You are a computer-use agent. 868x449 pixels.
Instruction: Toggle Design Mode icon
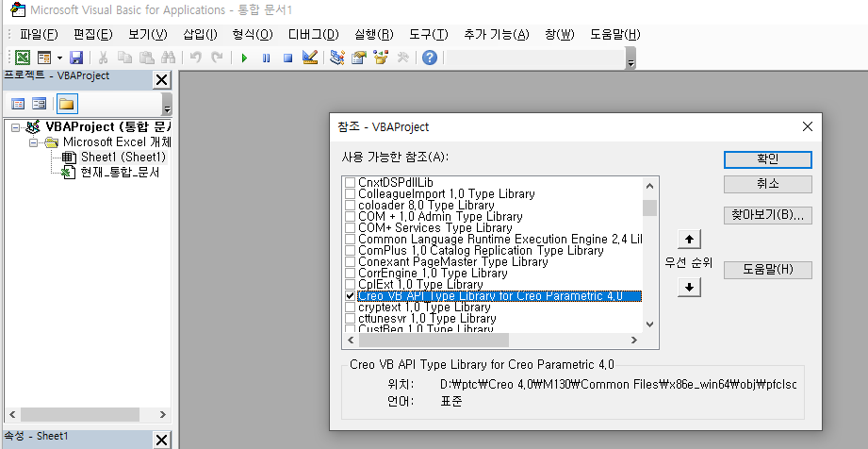[x=310, y=58]
